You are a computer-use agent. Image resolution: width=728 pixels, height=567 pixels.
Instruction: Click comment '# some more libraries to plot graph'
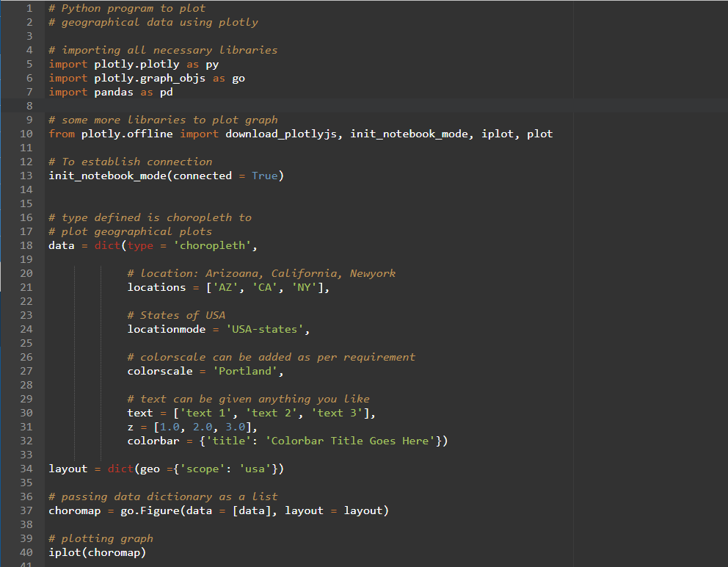click(163, 120)
